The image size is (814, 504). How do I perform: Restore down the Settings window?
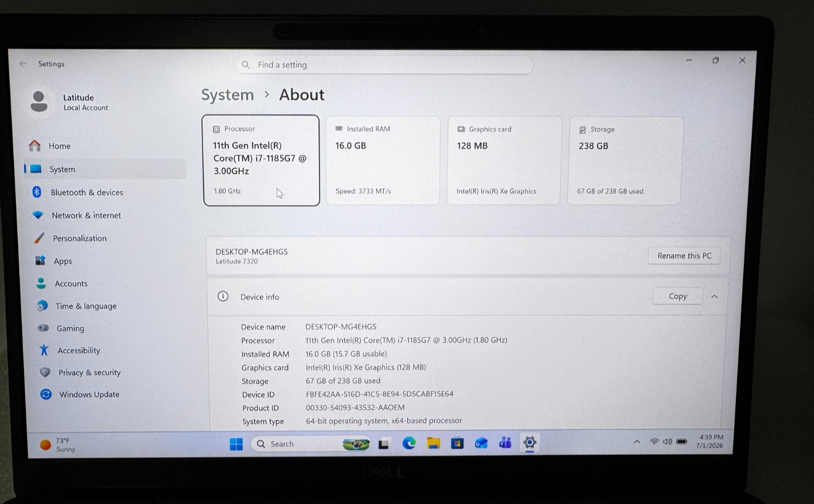point(716,60)
